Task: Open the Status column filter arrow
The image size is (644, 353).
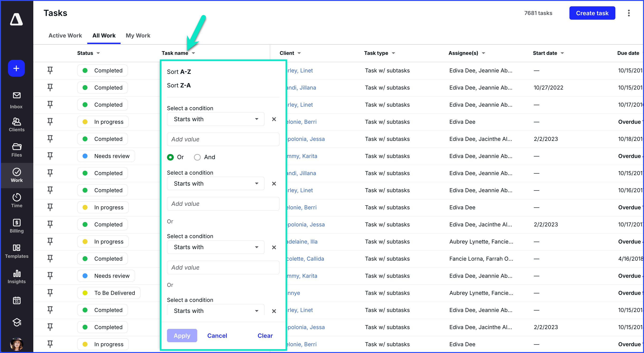Action: point(98,53)
